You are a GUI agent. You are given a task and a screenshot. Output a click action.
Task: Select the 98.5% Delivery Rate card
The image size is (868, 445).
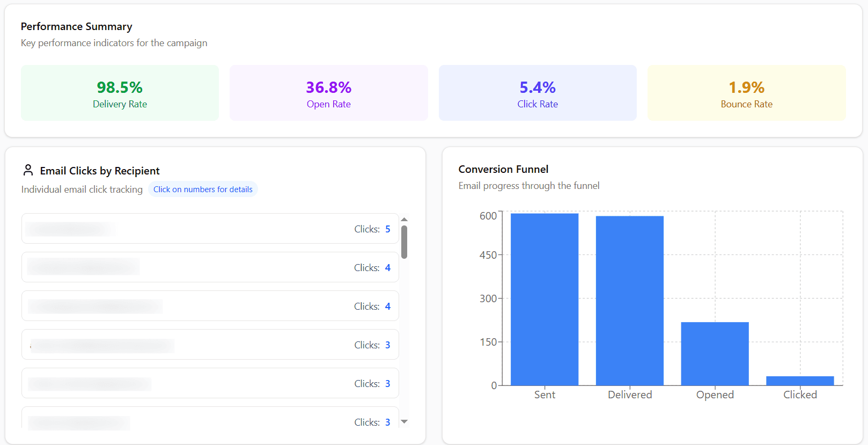(120, 93)
